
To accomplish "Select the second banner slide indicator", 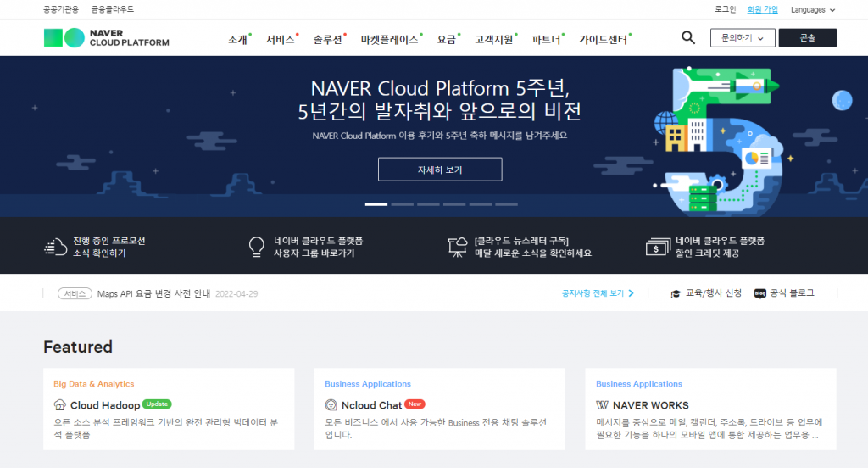I will tap(403, 204).
